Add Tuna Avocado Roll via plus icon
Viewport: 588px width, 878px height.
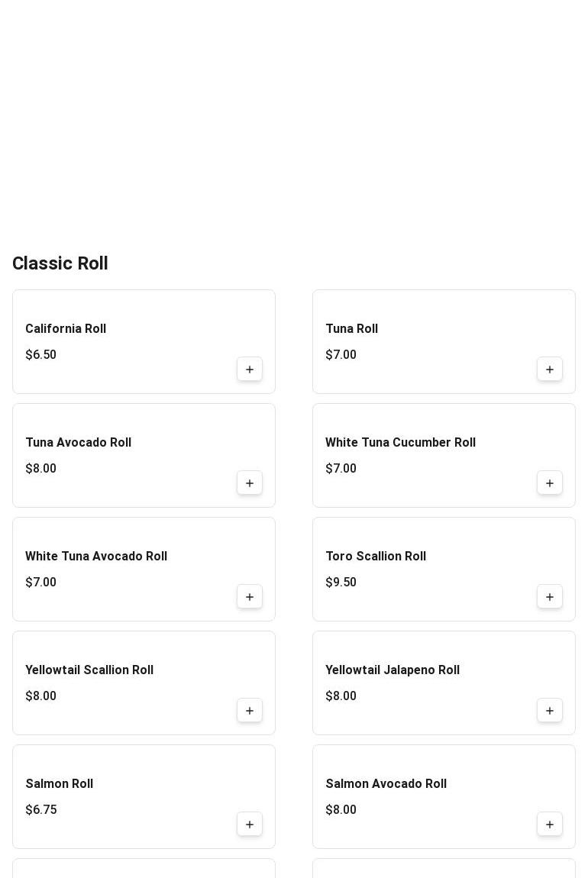click(250, 483)
